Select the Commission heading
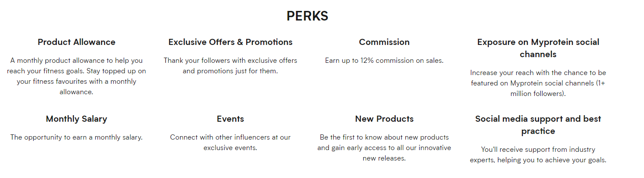The image size is (644, 178). [x=384, y=42]
